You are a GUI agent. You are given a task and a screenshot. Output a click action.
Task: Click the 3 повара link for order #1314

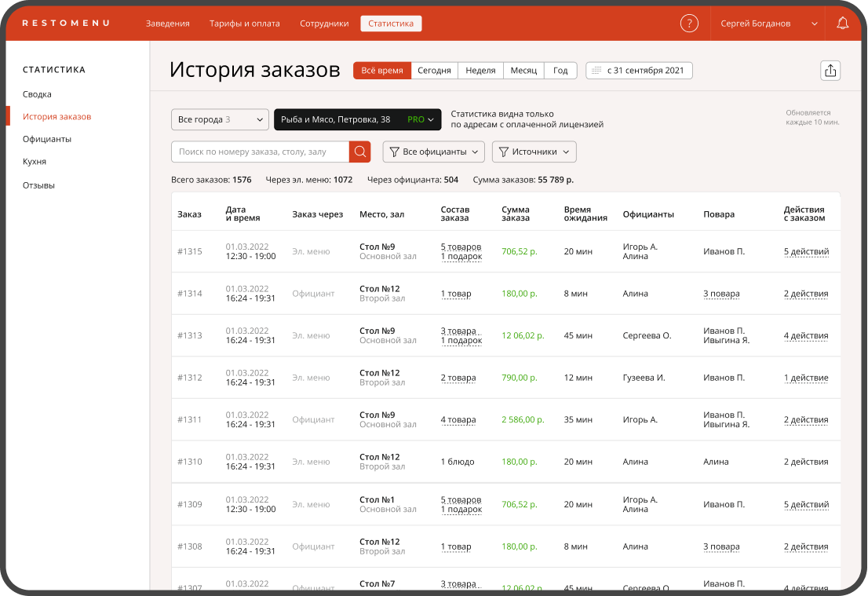point(721,293)
